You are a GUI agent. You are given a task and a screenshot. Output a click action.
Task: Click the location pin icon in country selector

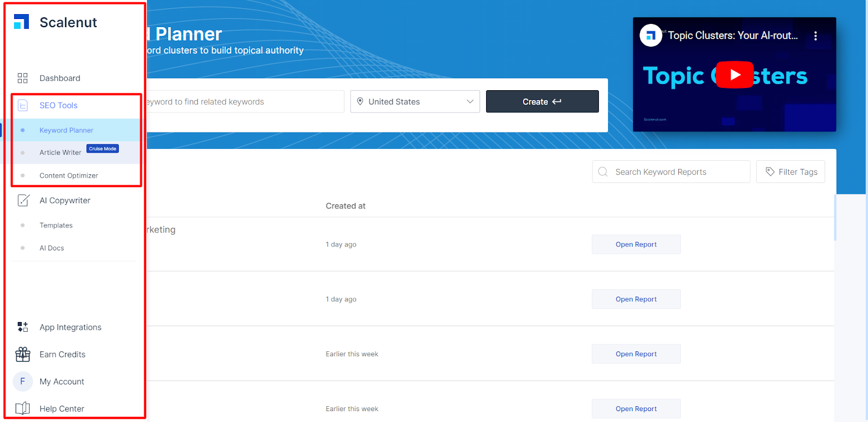pyautogui.click(x=360, y=102)
